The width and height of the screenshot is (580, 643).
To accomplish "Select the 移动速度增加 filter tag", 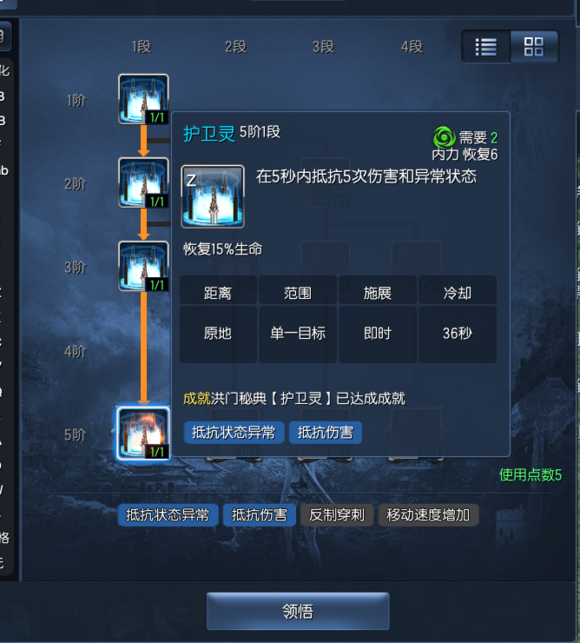I will (x=428, y=515).
